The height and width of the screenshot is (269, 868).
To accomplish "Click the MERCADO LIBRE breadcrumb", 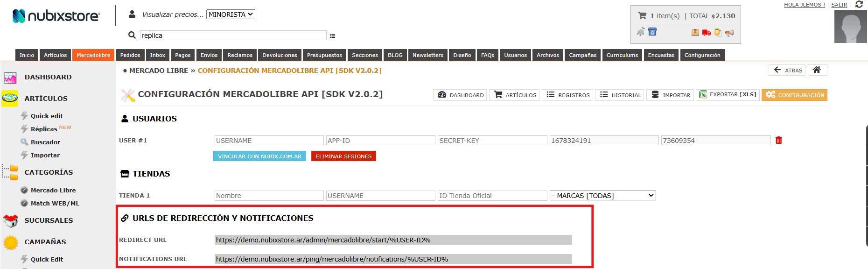I will (159, 71).
